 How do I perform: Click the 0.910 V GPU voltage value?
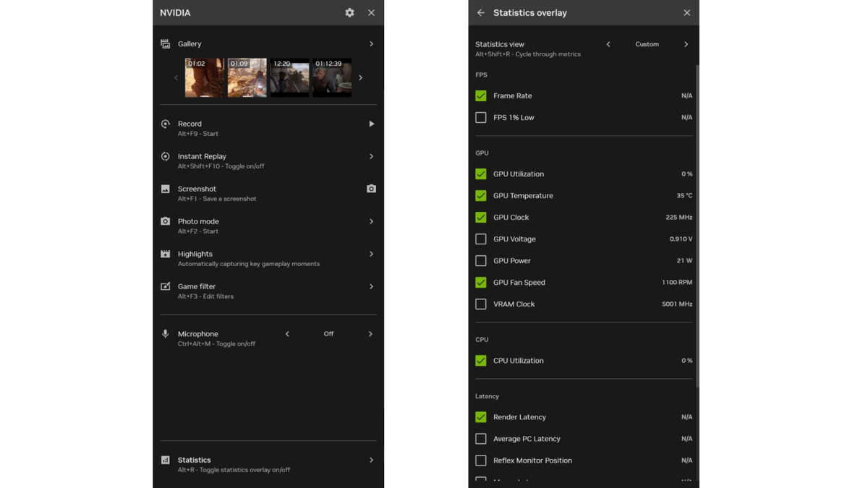[681, 239]
